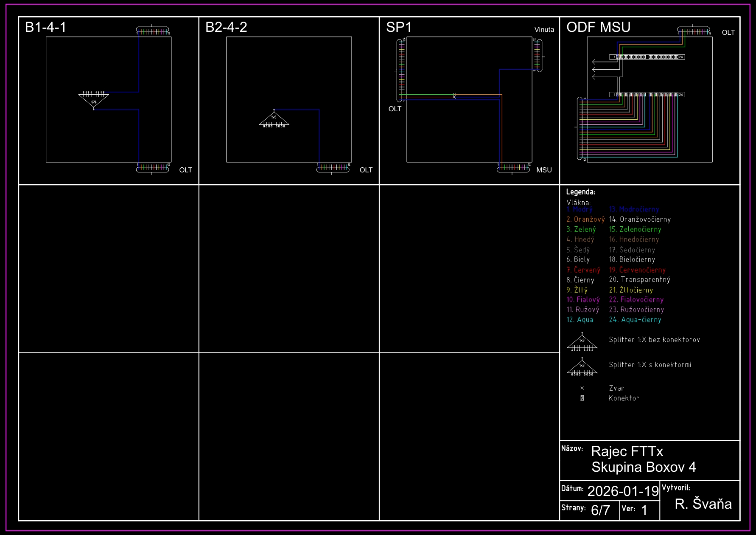The width and height of the screenshot is (756, 535).
Task: Click author name R. Švaňa
Action: pos(703,504)
